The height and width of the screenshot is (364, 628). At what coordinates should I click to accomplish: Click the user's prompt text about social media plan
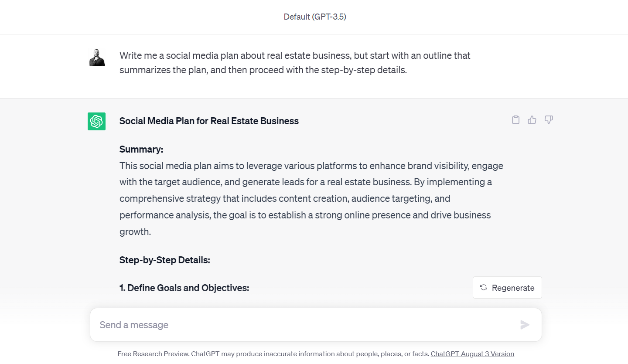(x=295, y=63)
